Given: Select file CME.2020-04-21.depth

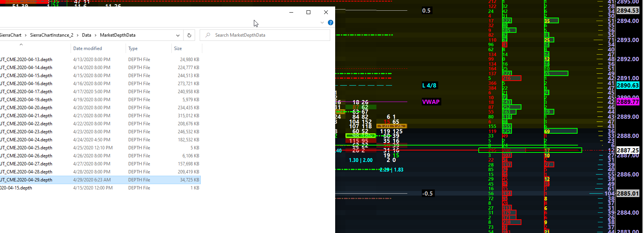Looking at the screenshot, I should pyautogui.click(x=26, y=116).
